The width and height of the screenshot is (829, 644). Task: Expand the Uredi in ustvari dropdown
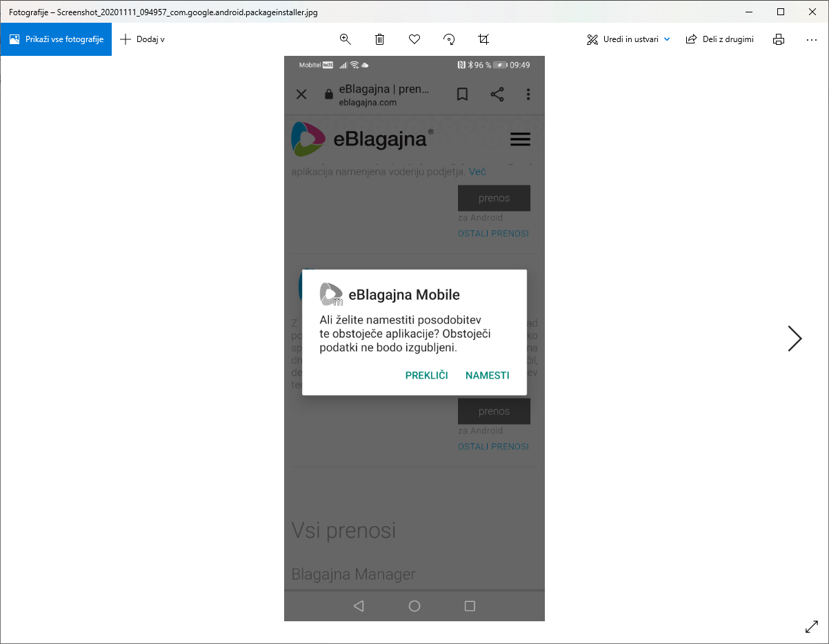coord(628,39)
